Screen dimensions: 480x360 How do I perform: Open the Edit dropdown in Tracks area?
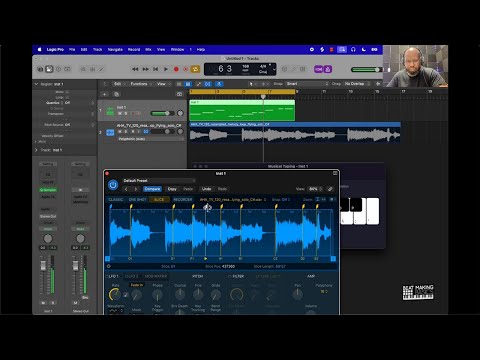click(119, 84)
